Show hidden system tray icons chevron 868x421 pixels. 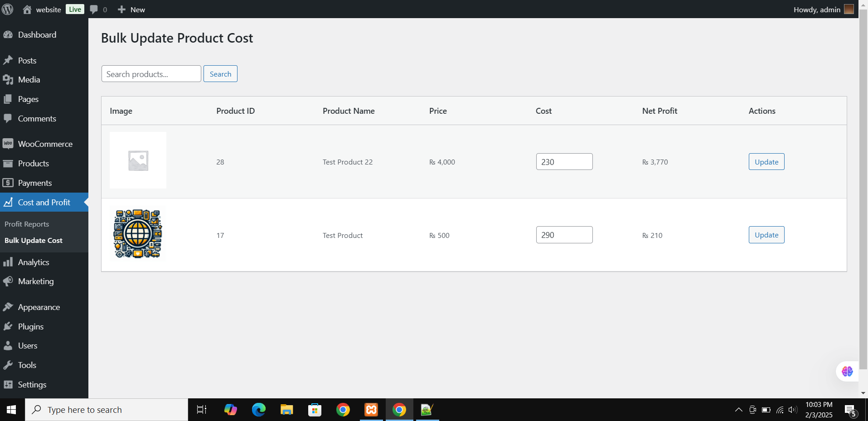tap(738, 410)
